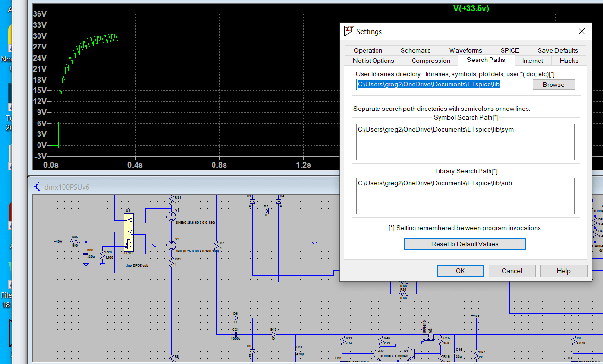
Task: Click the 0.0s time axis label
Action: coord(51,165)
